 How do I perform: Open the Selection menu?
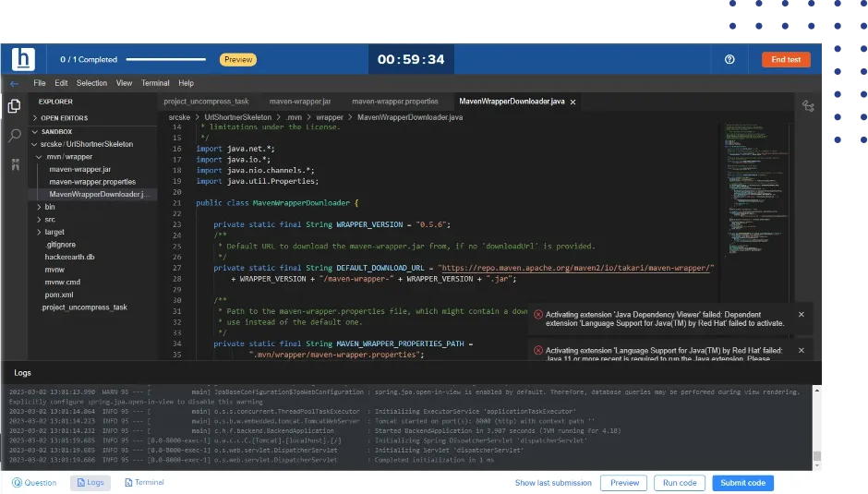(x=91, y=83)
